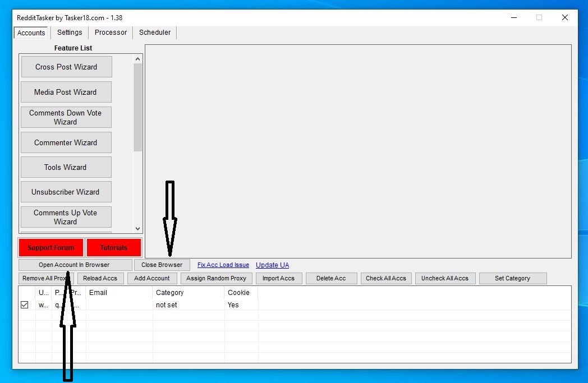Click the Delete Acc button
This screenshot has height=383, width=588.
click(331, 278)
